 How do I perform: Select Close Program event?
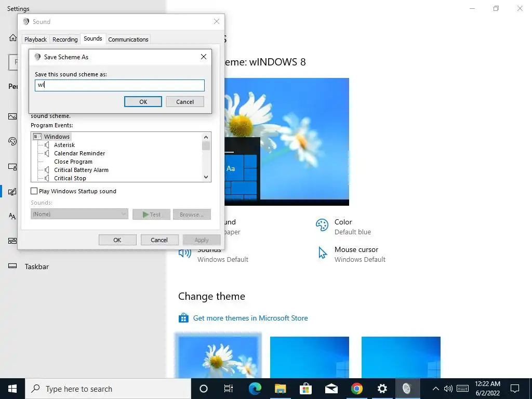coord(73,162)
